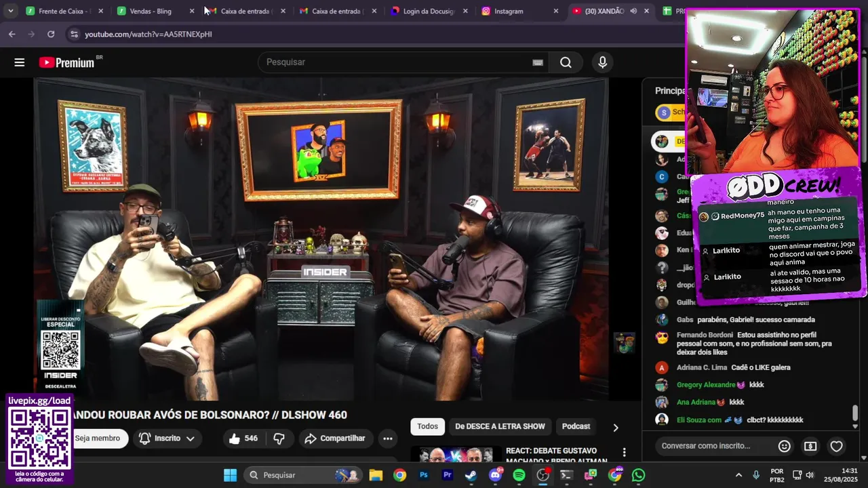Close the Instagram browser tab
Screen dimensions: 868x488
point(556,11)
